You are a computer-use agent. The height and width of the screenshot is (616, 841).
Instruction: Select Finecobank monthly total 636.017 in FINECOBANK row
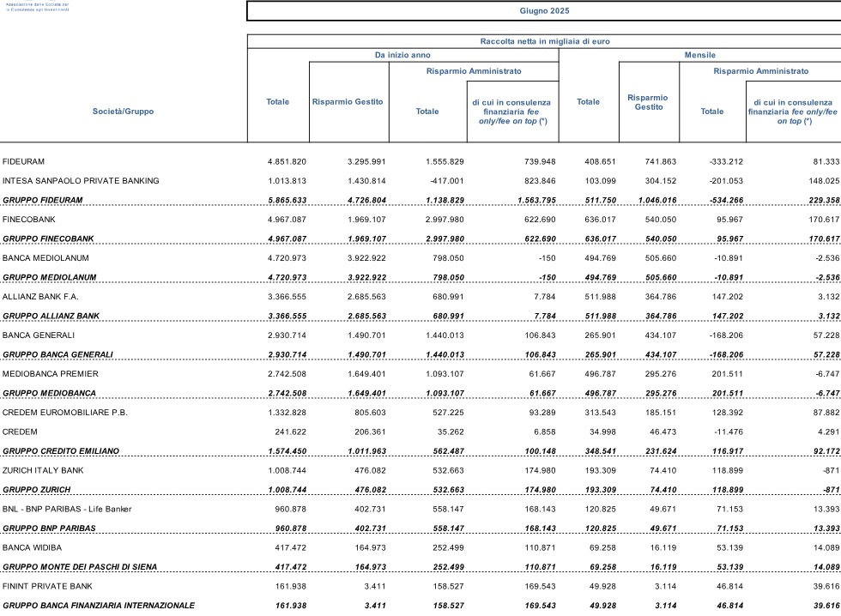click(x=600, y=220)
